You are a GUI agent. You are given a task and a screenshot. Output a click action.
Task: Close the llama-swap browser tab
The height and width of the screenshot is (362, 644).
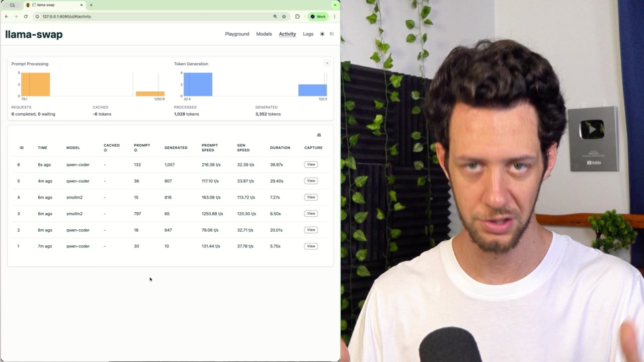(x=82, y=5)
